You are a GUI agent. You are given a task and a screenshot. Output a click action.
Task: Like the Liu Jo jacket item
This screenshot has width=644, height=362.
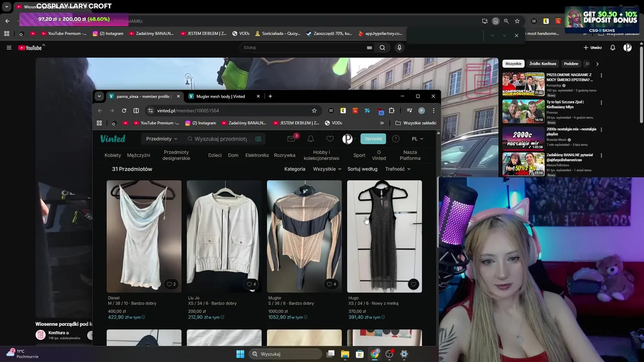click(x=251, y=284)
